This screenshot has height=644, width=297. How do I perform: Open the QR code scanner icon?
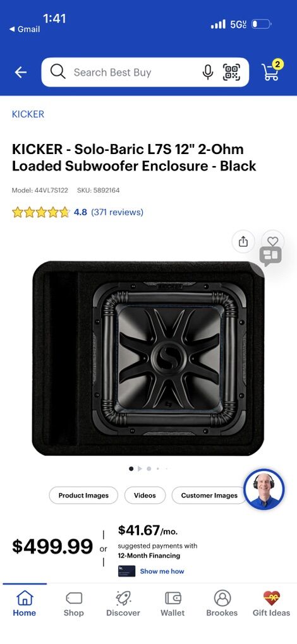[x=231, y=72]
